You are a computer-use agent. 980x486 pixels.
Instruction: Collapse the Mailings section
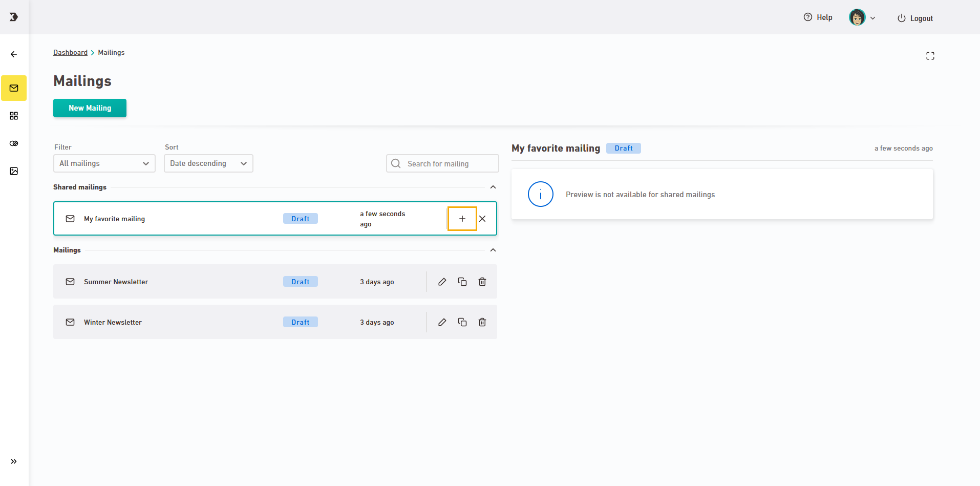(x=493, y=250)
